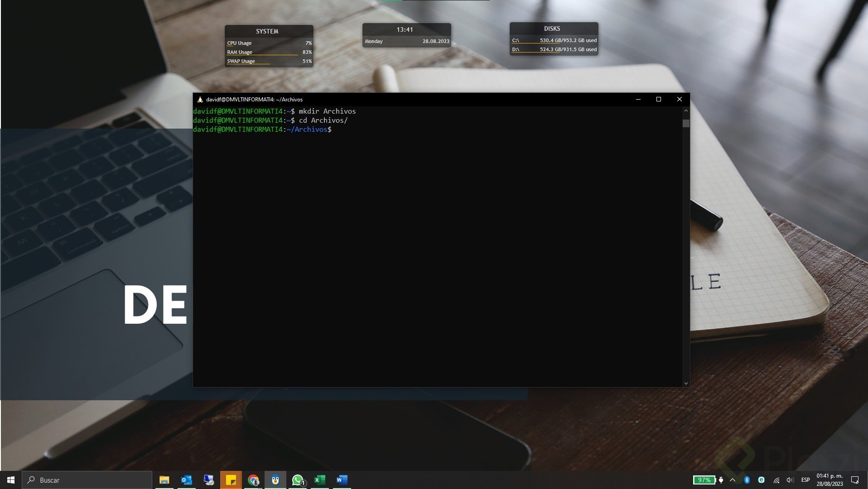Toggle mute via the volume icon
This screenshot has height=489, width=868.
click(x=790, y=480)
